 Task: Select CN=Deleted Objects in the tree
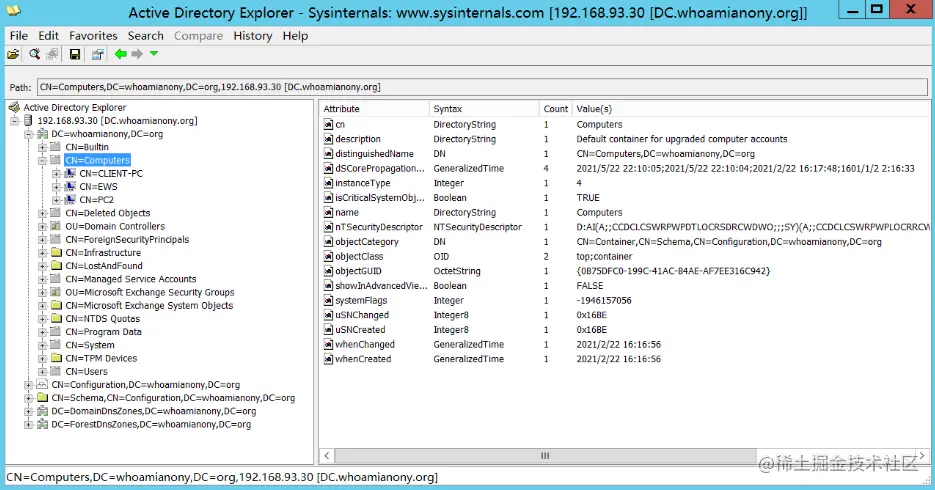point(108,213)
